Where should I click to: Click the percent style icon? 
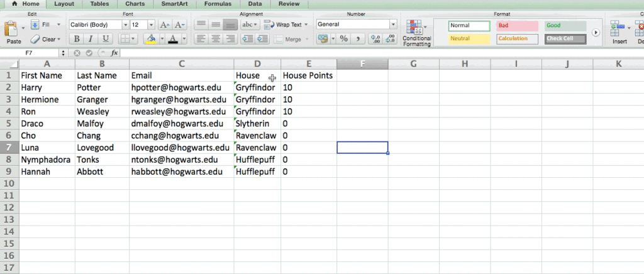tap(344, 39)
